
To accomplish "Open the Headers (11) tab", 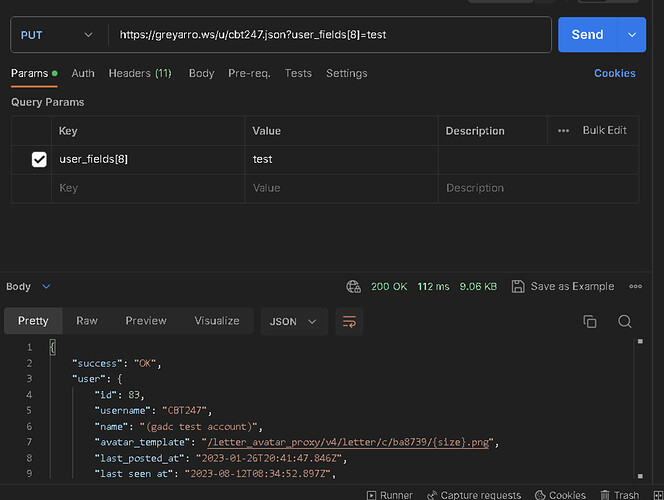I will (x=140, y=73).
